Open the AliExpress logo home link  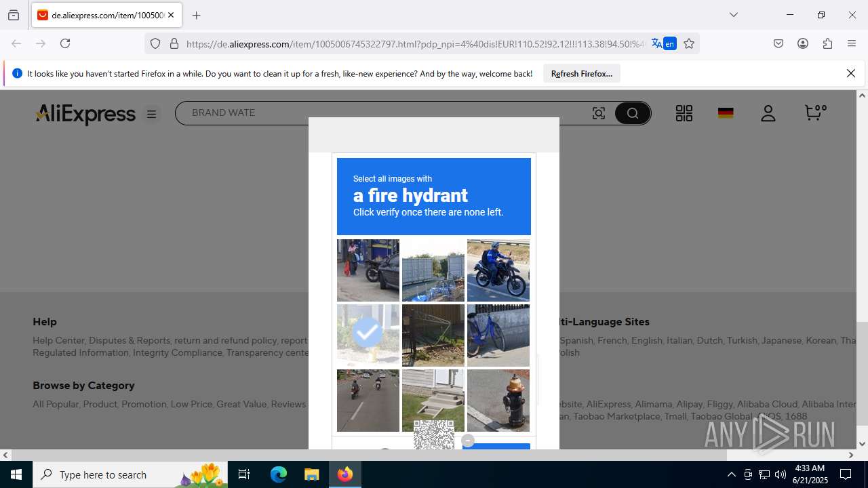[85, 113]
